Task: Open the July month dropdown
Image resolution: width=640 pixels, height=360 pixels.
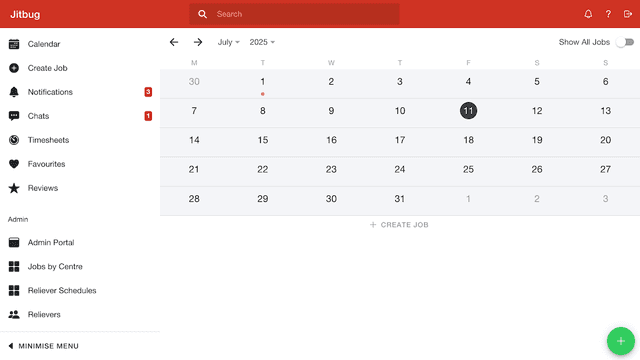Action: tap(229, 42)
